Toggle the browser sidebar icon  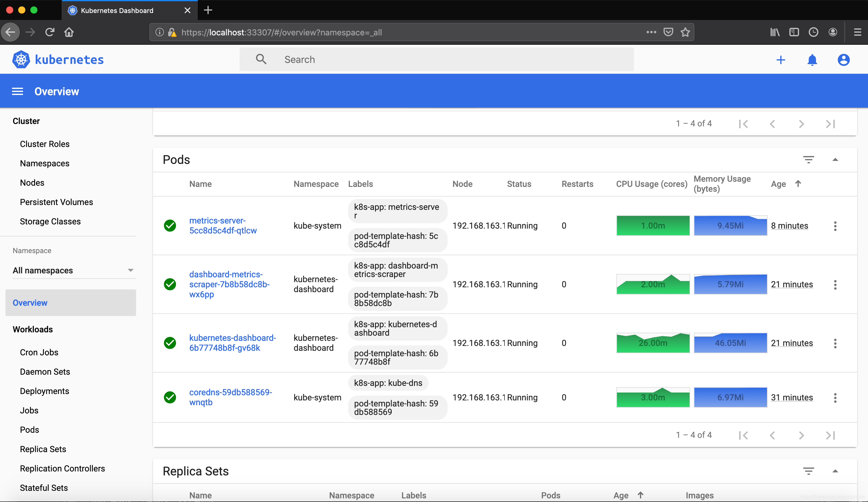(x=794, y=32)
